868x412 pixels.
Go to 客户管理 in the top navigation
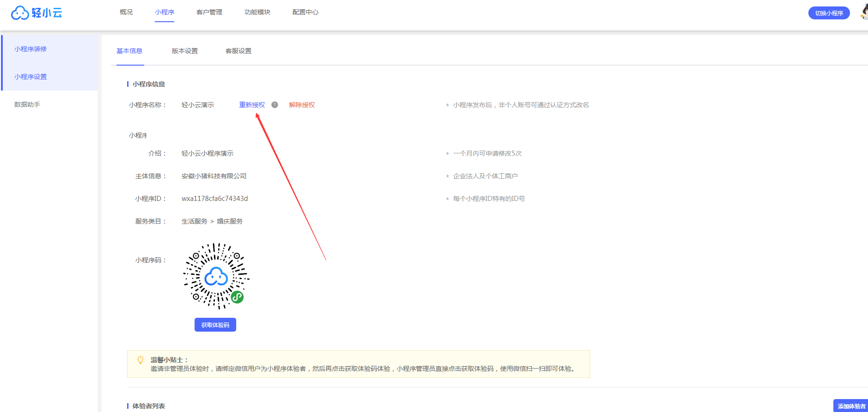click(x=209, y=12)
